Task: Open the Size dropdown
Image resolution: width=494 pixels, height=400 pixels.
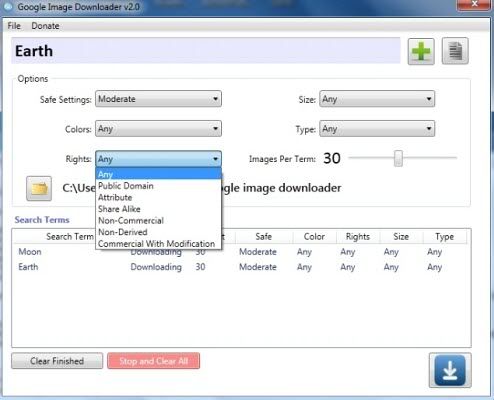Action: [377, 99]
